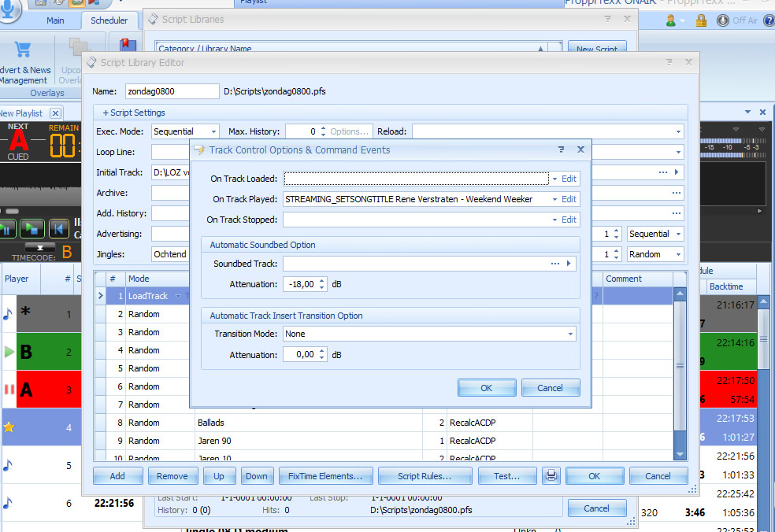Click Edit link for On Track Stopped
The image size is (775, 532).
coord(569,220)
